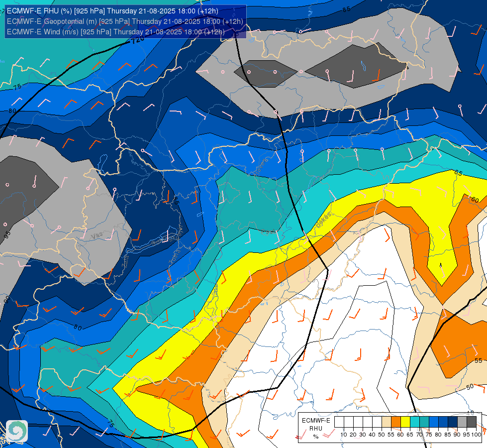The height and width of the screenshot is (448, 487).
Task: Pick the beige 50–55 legend swatch
Action: (387, 422)
